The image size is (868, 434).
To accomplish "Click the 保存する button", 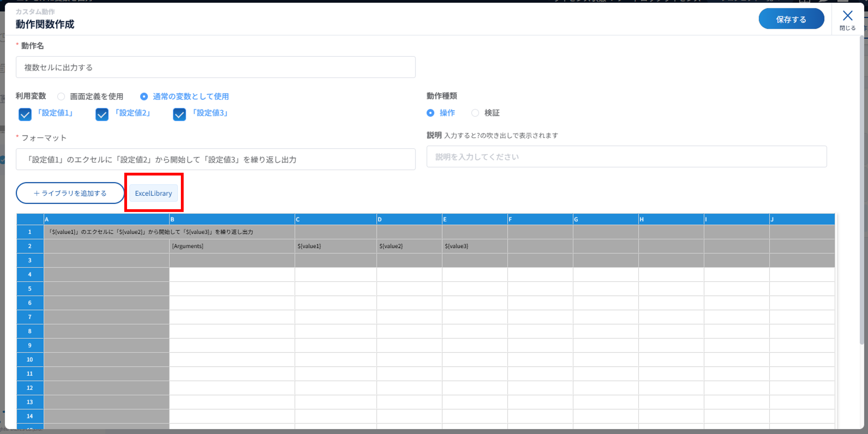I will pos(791,19).
